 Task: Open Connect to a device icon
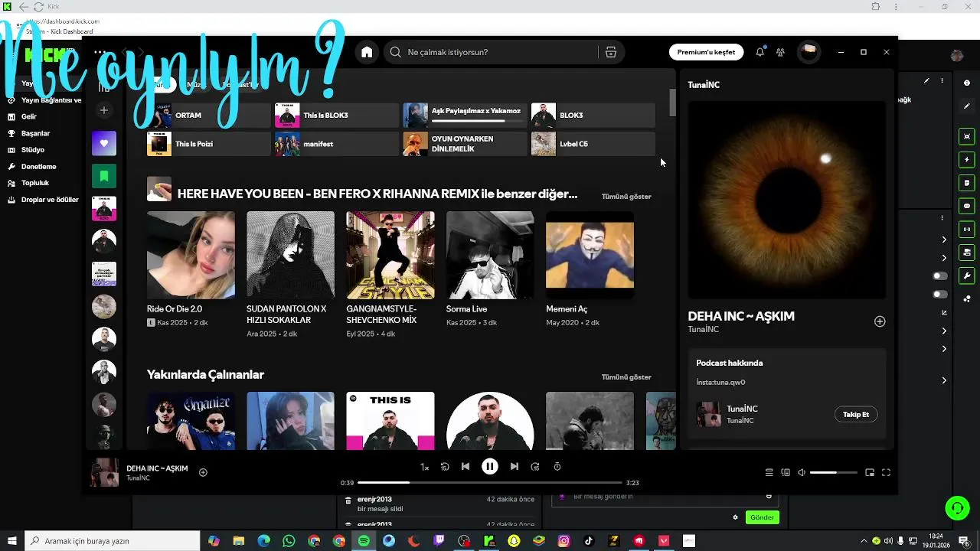(x=786, y=473)
